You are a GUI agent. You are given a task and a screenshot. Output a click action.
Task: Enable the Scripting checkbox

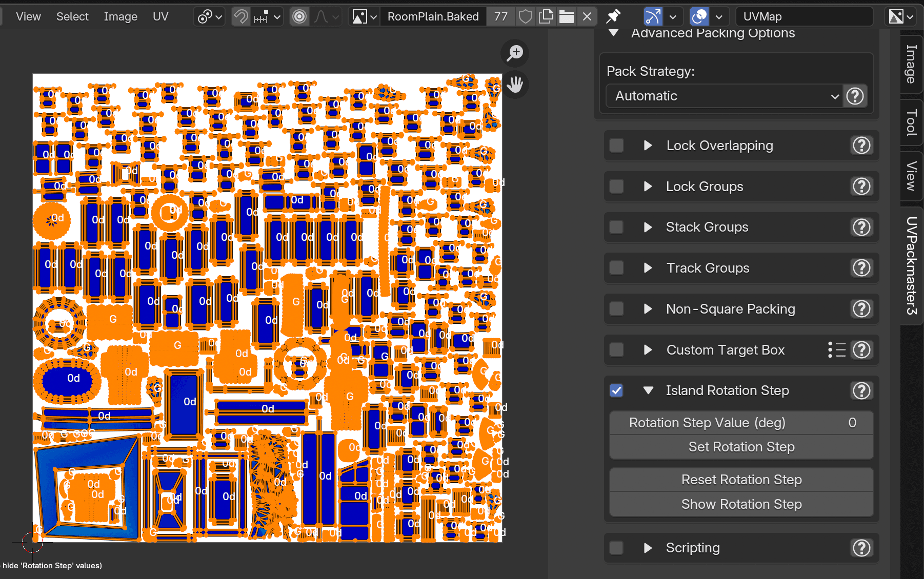coord(617,548)
